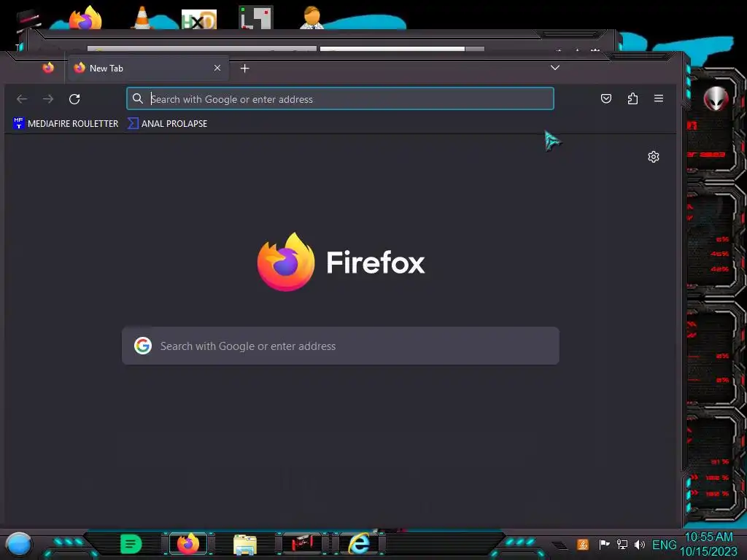Screen dimensions: 747x560
Task: Select Firefox in the taskbar
Action: click(x=188, y=544)
